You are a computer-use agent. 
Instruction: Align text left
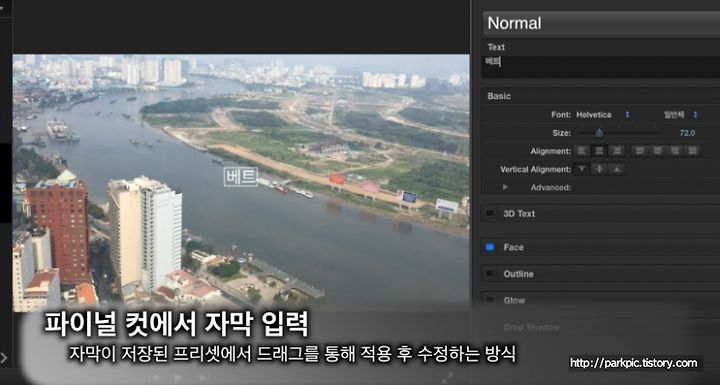point(582,151)
